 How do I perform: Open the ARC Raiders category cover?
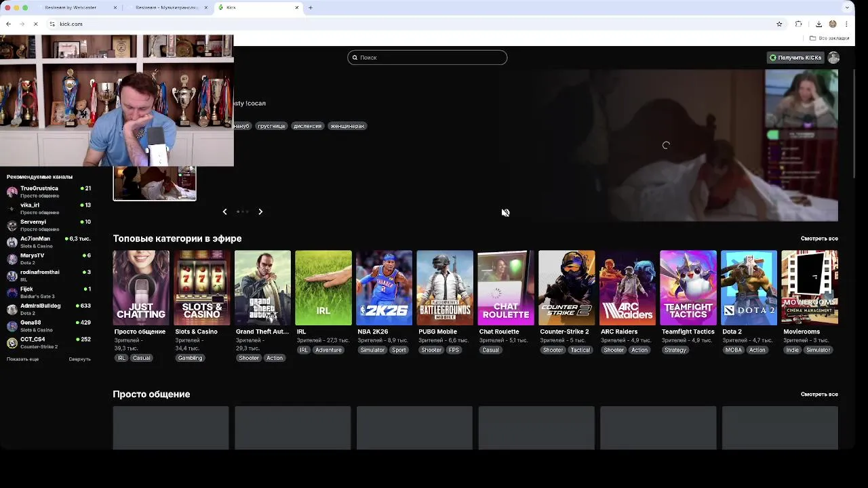(627, 288)
